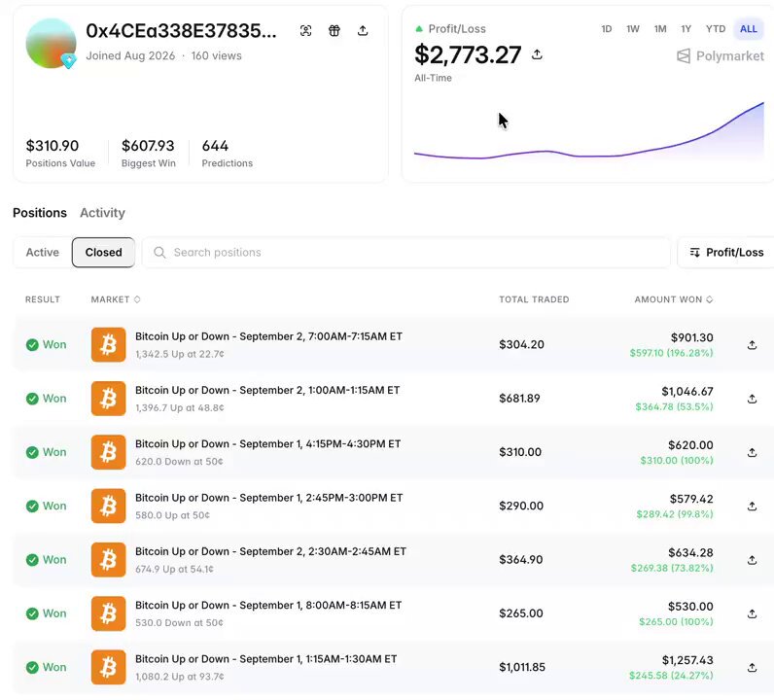774x700 pixels.
Task: Click the $310.90 Positions Value
Action: click(x=53, y=146)
